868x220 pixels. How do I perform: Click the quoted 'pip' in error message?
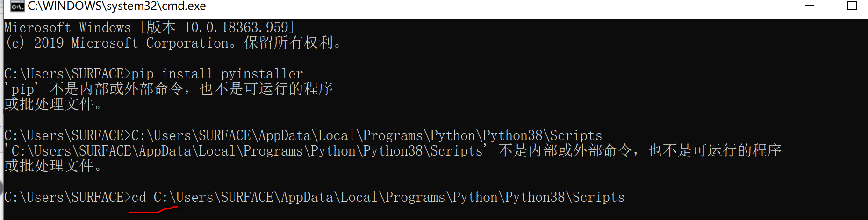coord(22,89)
